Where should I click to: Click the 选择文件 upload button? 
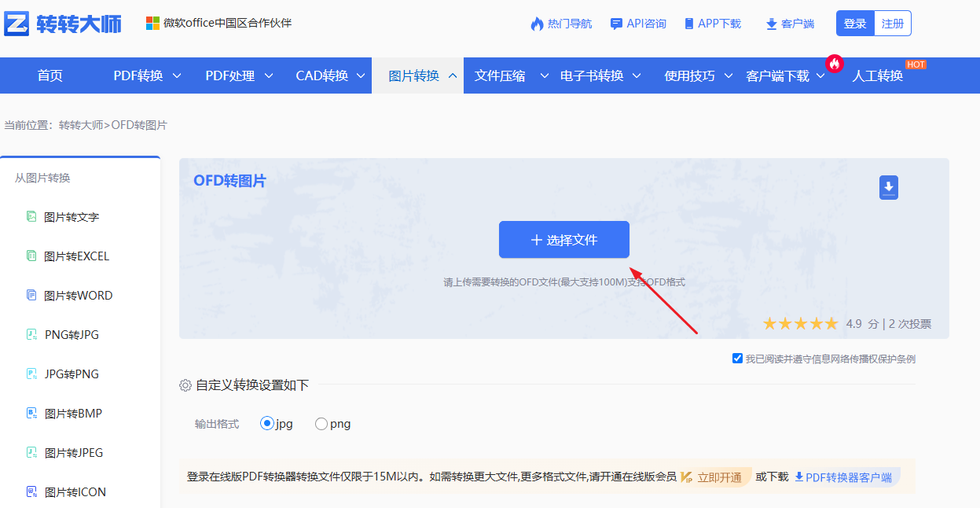click(x=563, y=239)
